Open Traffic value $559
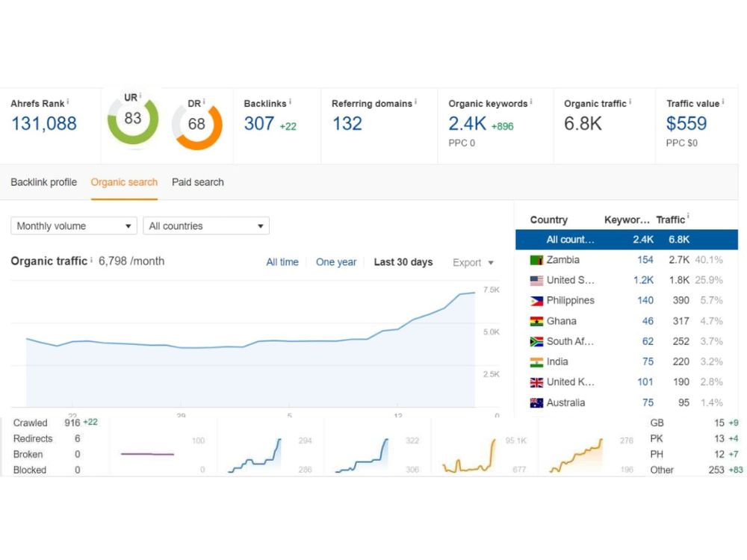This screenshot has width=747, height=560. click(x=686, y=124)
